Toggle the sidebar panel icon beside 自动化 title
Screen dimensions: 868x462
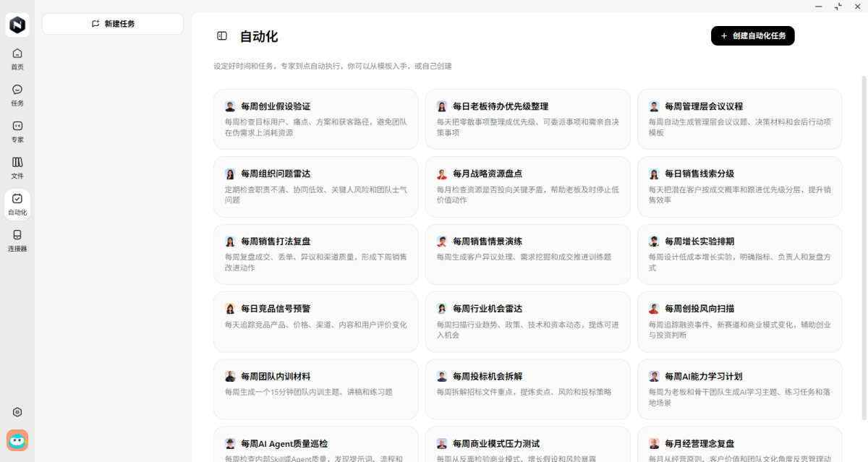(222, 36)
